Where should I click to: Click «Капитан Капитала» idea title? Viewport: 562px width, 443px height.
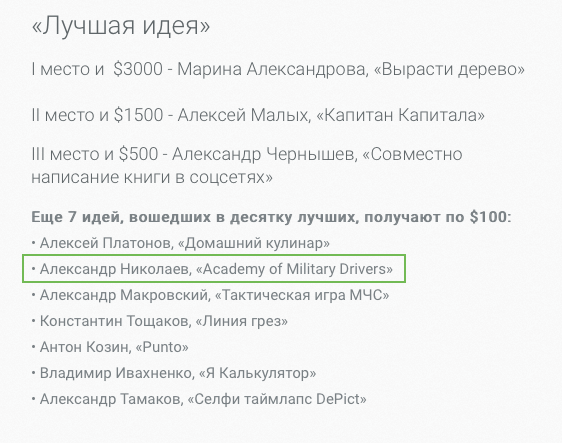click(x=401, y=115)
